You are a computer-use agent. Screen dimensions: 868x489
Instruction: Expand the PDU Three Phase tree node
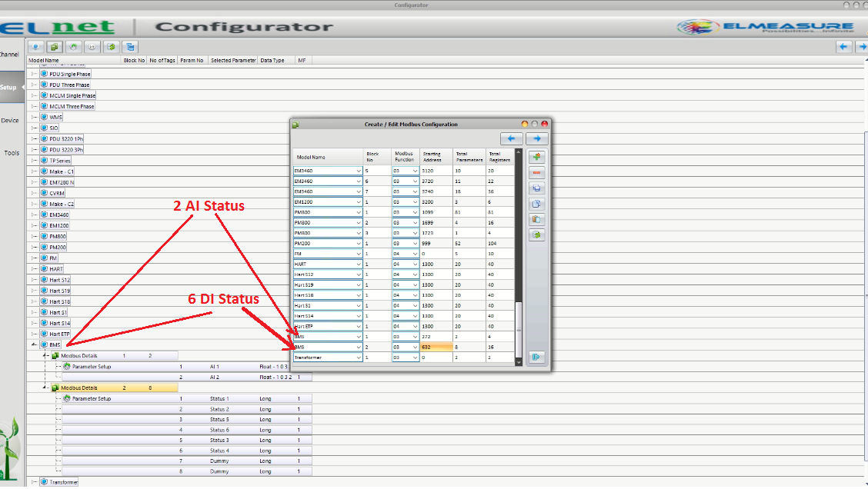(x=34, y=85)
